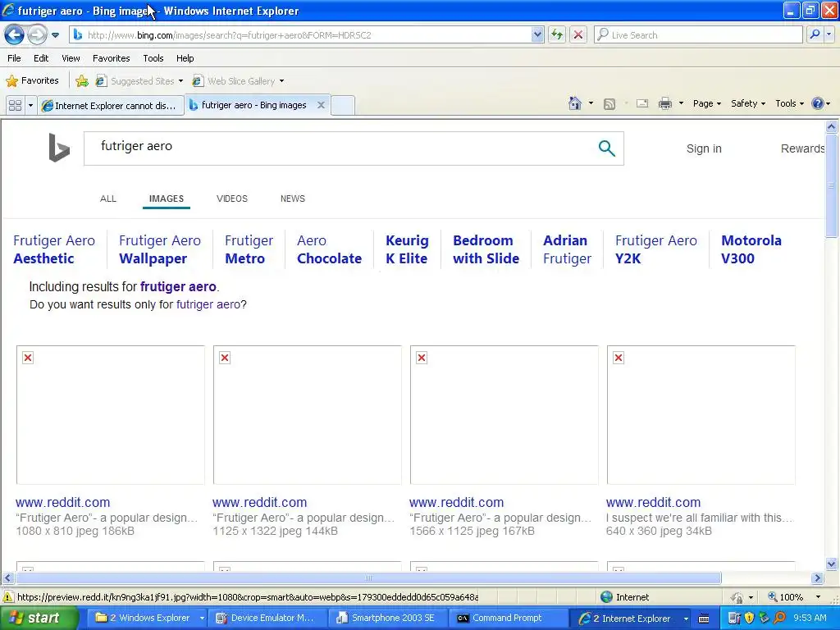Click the Read Mail icon

point(642,103)
